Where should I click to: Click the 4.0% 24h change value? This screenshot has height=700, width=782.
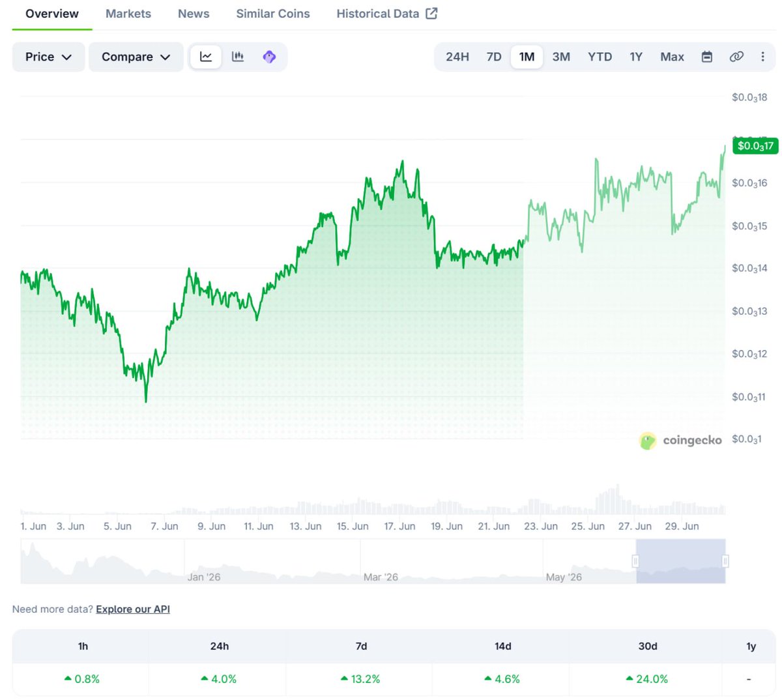219,679
